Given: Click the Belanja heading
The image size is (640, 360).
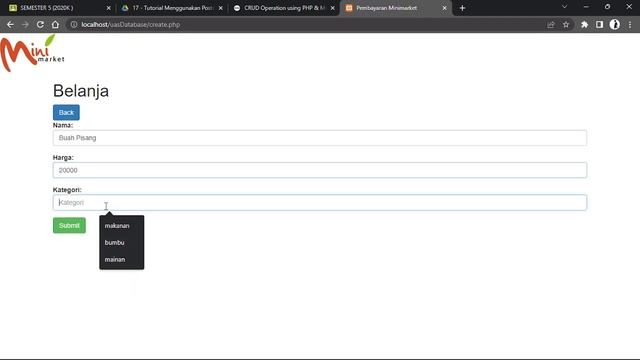Looking at the screenshot, I should point(81,91).
